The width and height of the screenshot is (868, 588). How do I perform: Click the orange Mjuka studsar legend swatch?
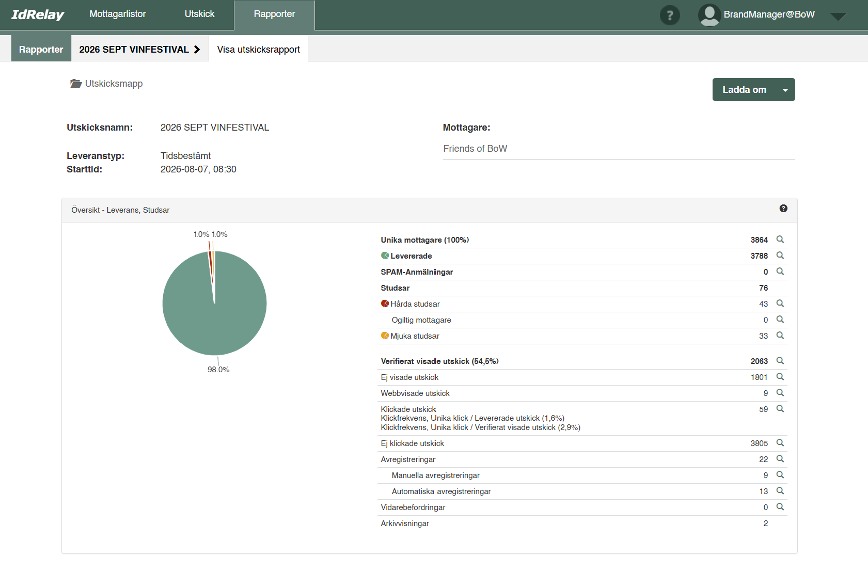(x=385, y=336)
